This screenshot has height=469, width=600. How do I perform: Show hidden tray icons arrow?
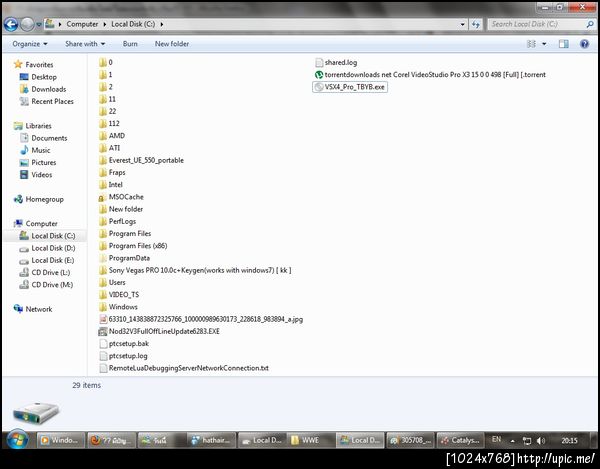coord(513,441)
